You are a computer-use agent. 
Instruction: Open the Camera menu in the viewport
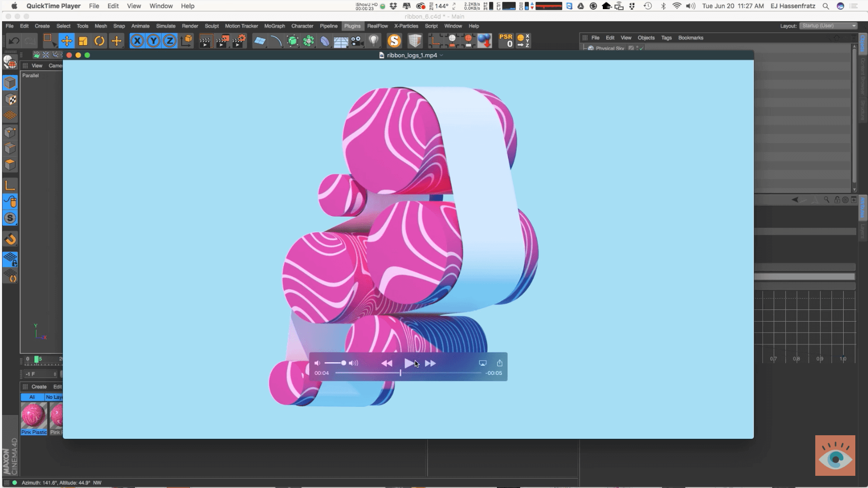click(56, 65)
